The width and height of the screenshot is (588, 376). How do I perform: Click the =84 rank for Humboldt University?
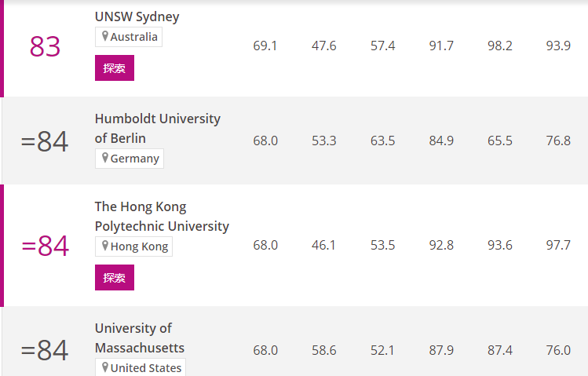click(x=45, y=141)
